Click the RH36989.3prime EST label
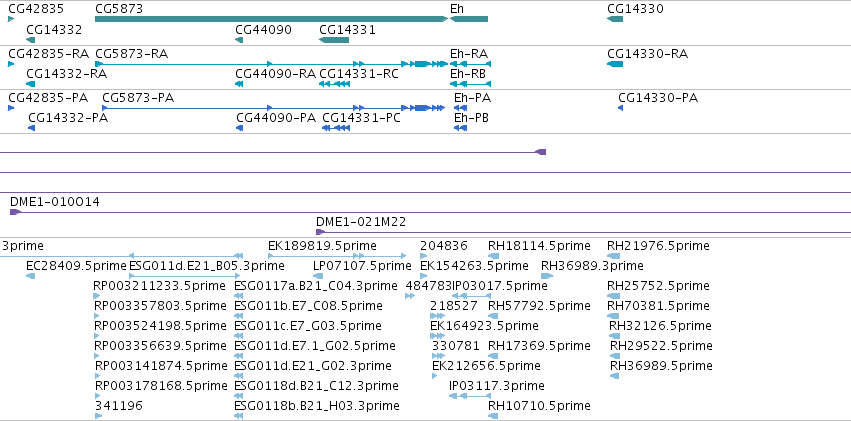851x421 pixels. pos(592,266)
